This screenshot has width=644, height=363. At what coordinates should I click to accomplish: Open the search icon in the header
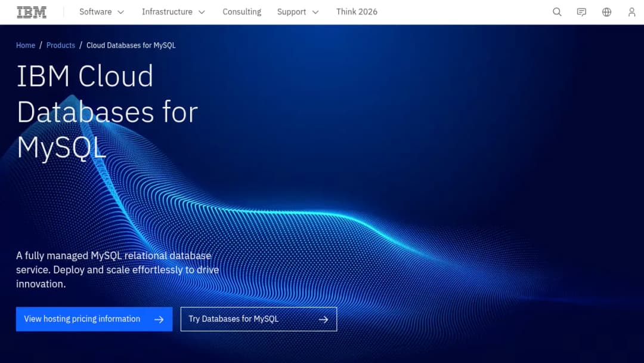pos(557,12)
